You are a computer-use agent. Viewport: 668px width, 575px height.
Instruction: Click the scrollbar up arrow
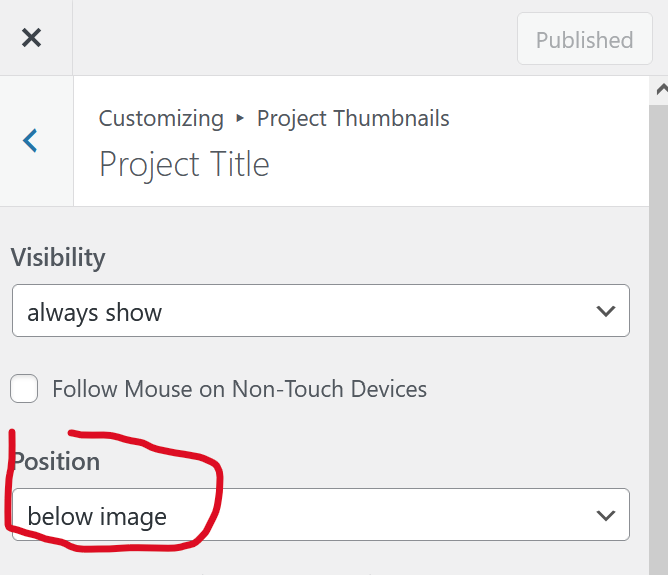(x=660, y=90)
